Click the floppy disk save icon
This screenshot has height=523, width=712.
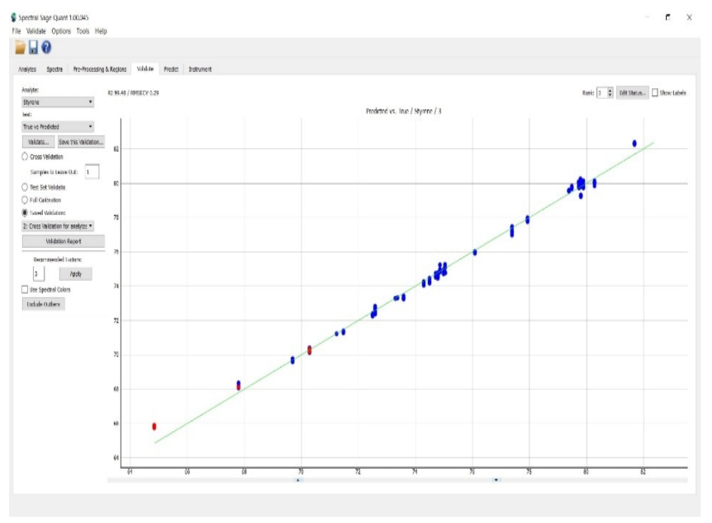coord(33,47)
